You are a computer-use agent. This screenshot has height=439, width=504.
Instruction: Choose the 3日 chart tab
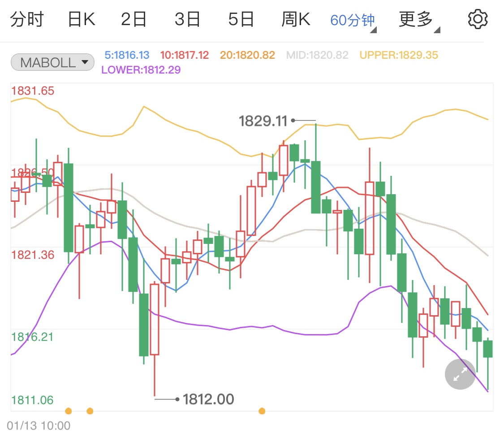[x=188, y=20]
